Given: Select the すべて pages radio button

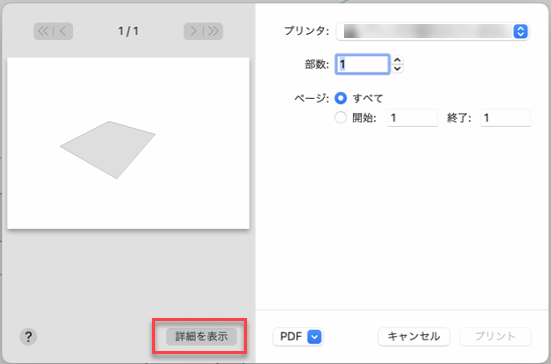Looking at the screenshot, I should click(x=341, y=98).
